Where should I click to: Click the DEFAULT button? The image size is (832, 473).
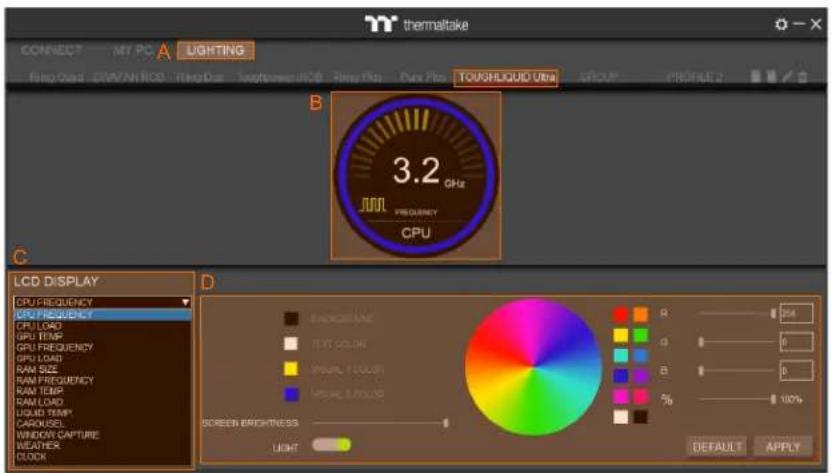717,447
